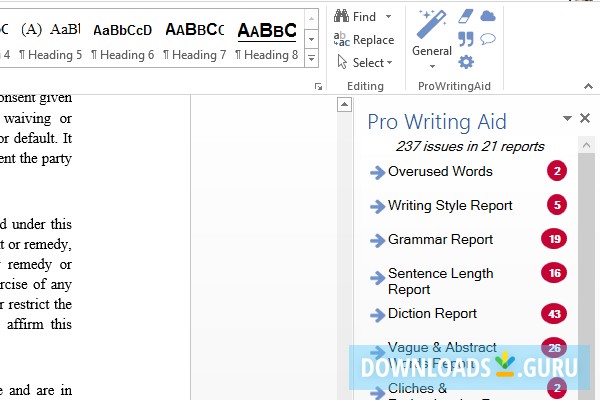
Task: Click the Overused Words count badge 2
Action: [x=557, y=171]
